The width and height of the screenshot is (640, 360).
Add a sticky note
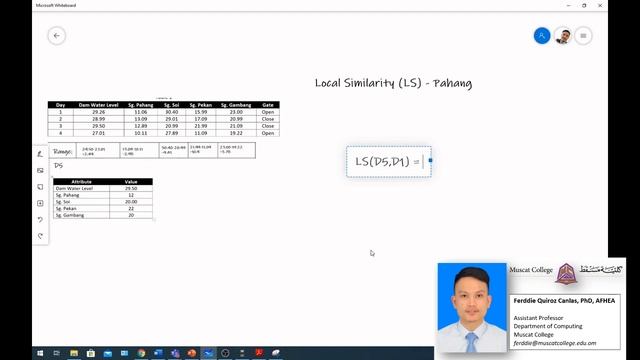click(40, 187)
